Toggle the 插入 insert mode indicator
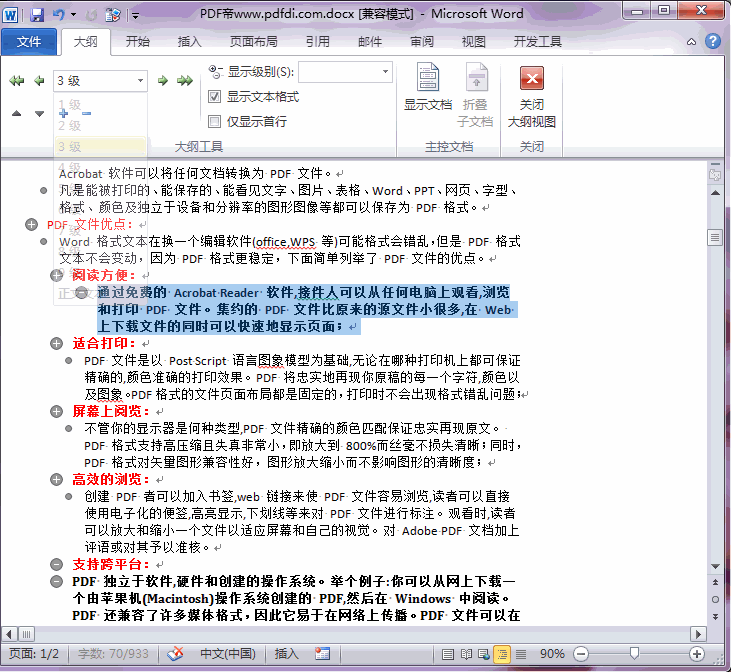The image size is (731, 672). [286, 654]
